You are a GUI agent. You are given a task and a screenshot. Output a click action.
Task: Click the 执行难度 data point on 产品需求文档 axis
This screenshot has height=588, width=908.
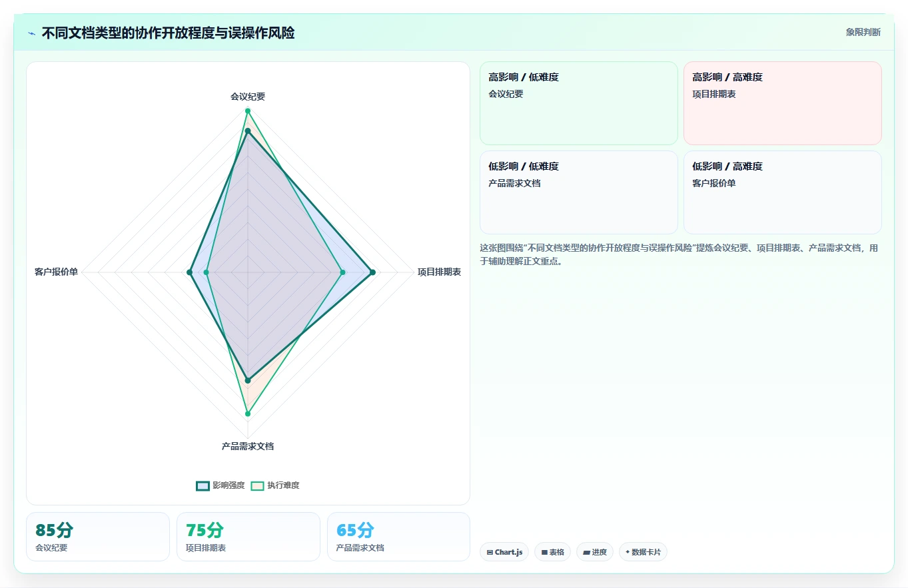(248, 414)
